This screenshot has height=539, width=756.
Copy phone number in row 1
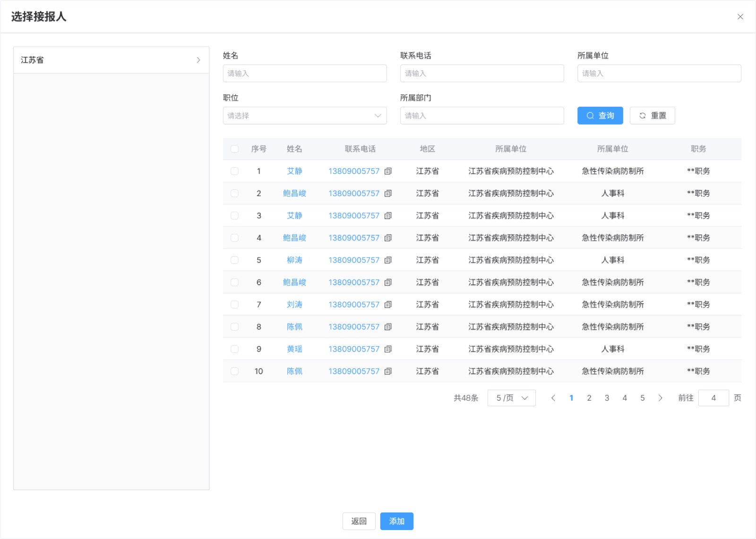coord(388,171)
